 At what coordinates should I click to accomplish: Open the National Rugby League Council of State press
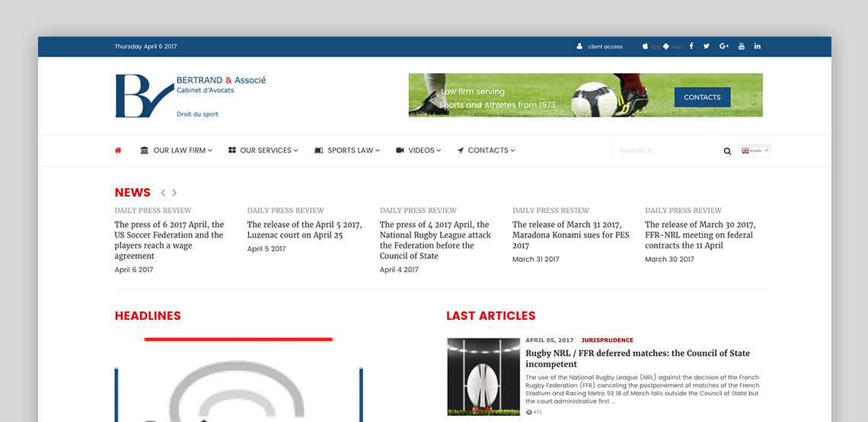point(435,240)
